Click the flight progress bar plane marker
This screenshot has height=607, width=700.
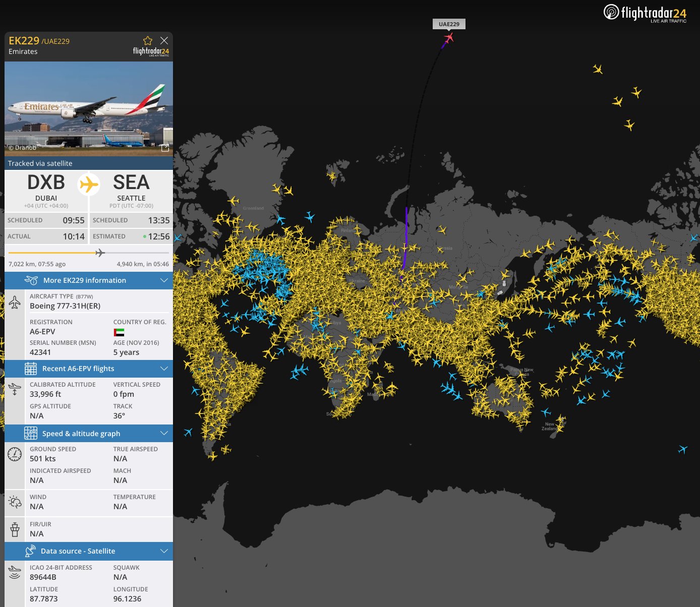pyautogui.click(x=100, y=253)
